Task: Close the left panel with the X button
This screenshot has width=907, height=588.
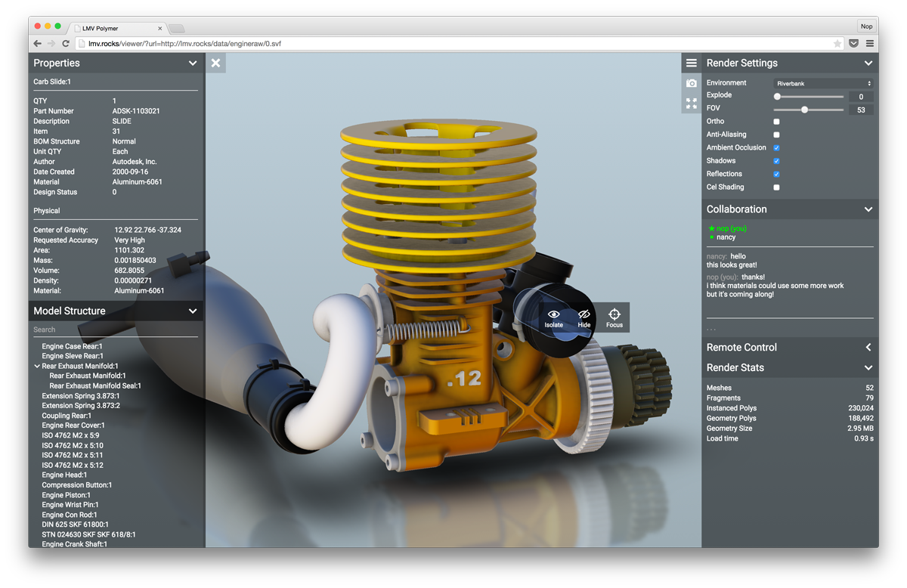Action: (215, 63)
